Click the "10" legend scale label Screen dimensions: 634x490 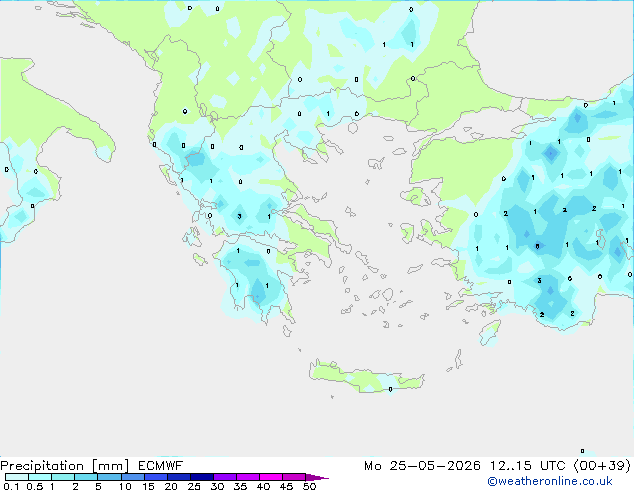125,486
